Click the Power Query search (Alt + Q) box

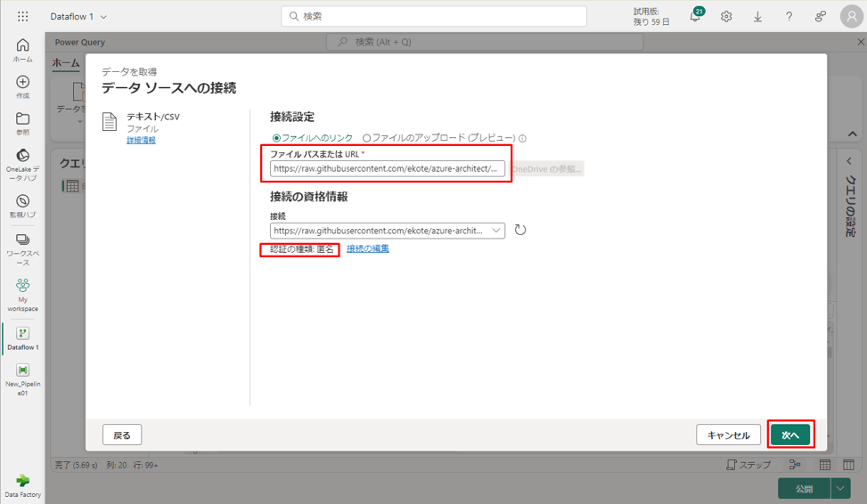485,42
